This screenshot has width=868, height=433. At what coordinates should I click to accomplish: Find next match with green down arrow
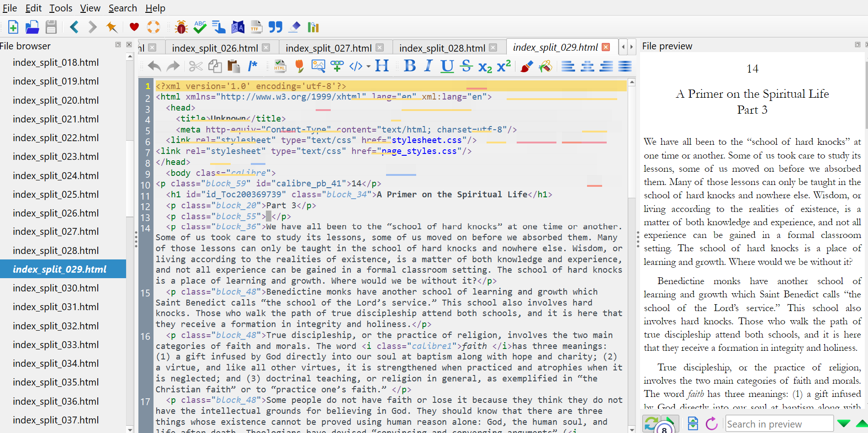pyautogui.click(x=843, y=424)
